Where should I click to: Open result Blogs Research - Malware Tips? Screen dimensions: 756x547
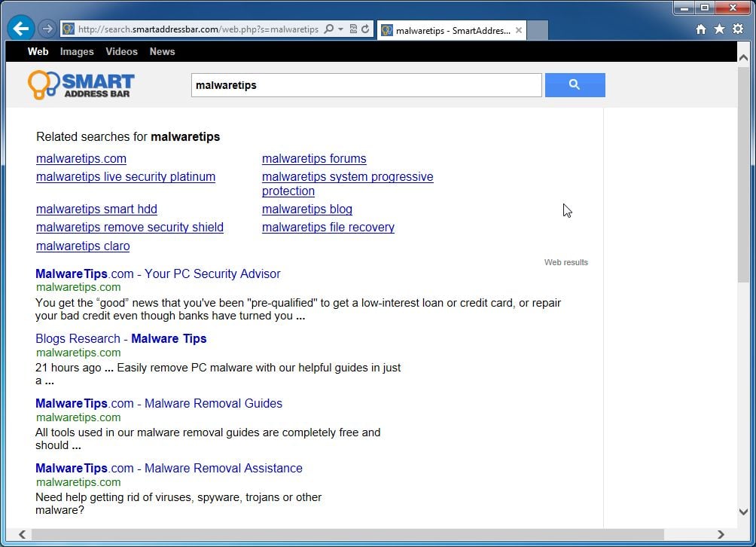pos(121,338)
